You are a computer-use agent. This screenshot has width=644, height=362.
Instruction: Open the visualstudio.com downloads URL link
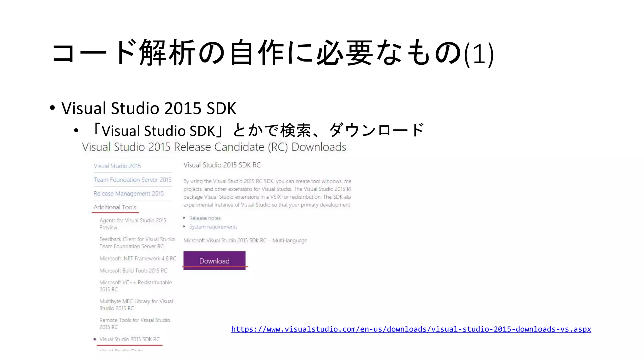click(x=411, y=329)
